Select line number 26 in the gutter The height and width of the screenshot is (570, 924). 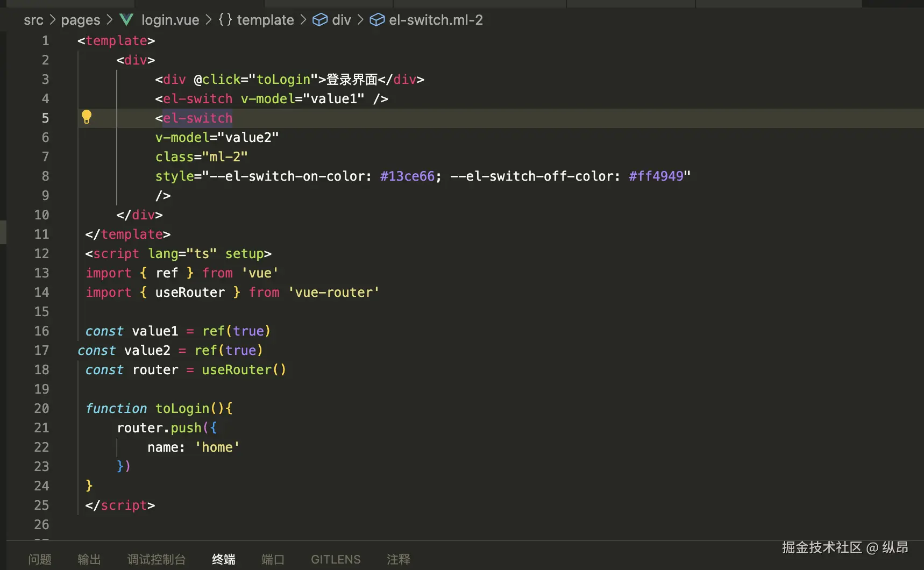pyautogui.click(x=41, y=525)
